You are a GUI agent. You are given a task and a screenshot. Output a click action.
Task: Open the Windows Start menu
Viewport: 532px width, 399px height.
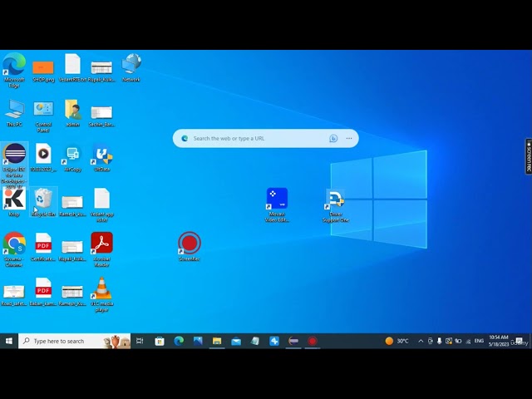point(9,341)
